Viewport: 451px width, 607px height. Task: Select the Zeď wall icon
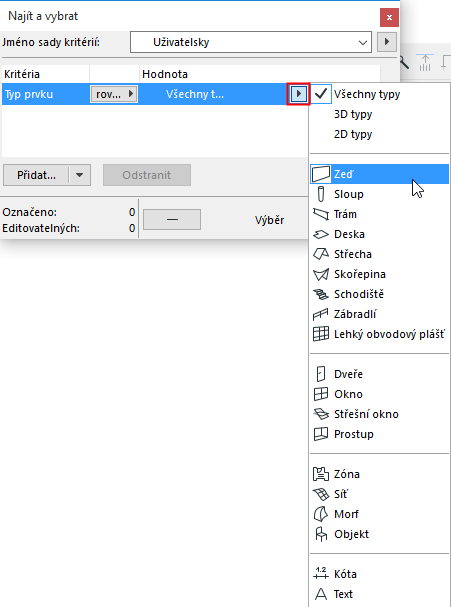(321, 174)
